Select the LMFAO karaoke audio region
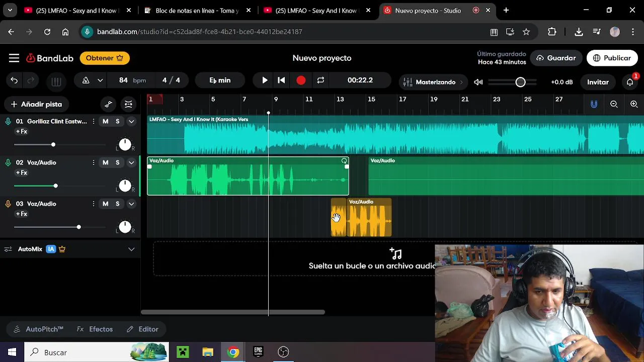 (x=395, y=135)
